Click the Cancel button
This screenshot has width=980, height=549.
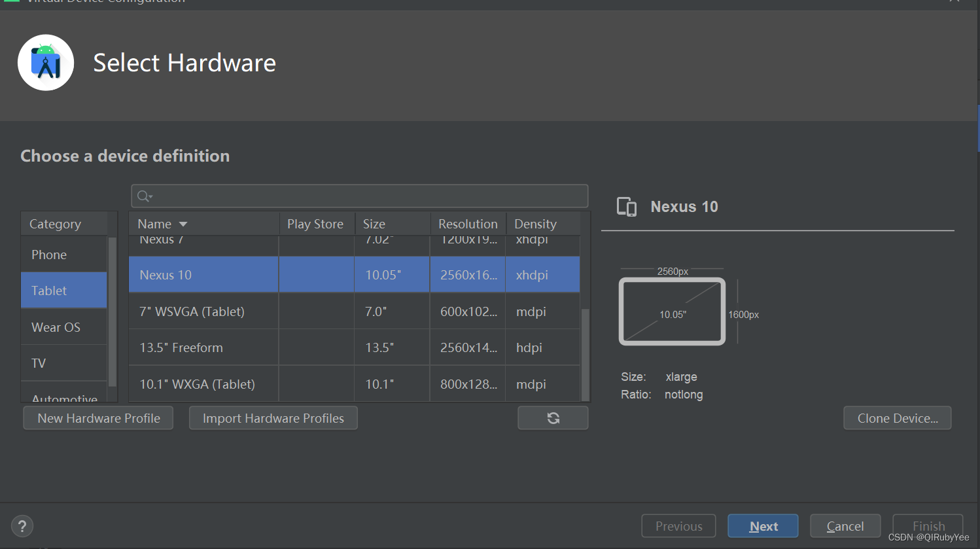coord(845,526)
